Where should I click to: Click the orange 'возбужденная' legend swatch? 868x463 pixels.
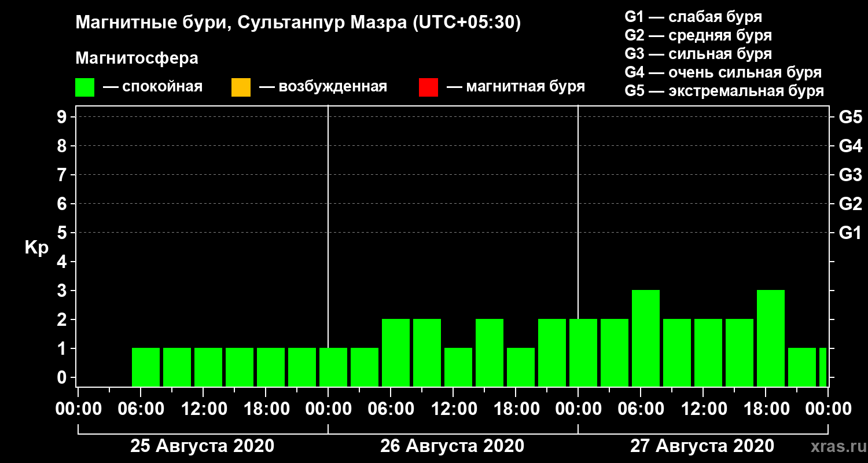point(241,87)
